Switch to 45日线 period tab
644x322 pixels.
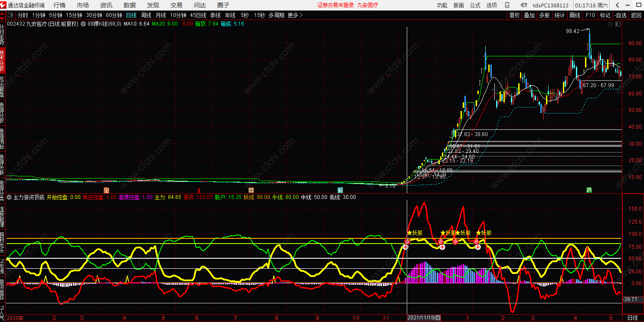pos(198,15)
